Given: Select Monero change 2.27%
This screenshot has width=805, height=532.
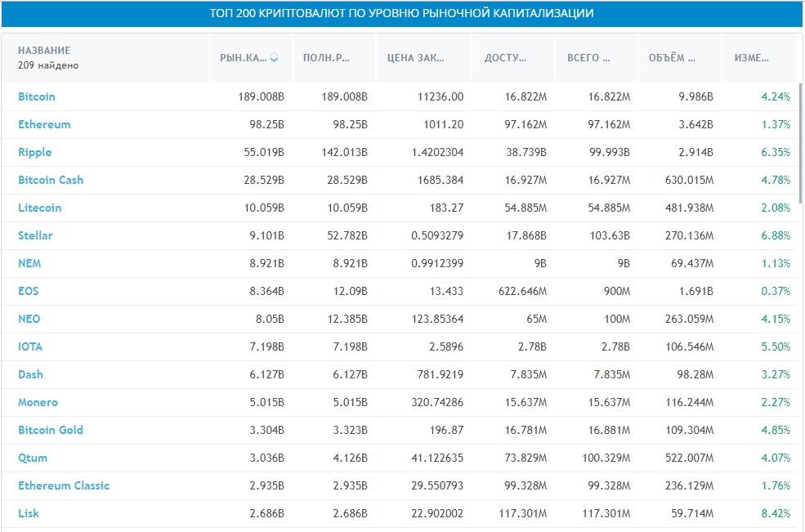Looking at the screenshot, I should point(776,402).
